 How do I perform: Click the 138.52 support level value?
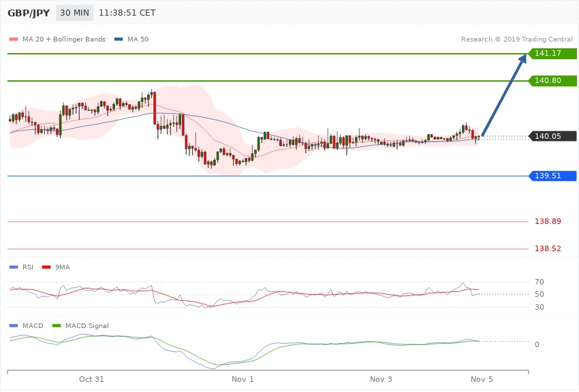point(548,248)
